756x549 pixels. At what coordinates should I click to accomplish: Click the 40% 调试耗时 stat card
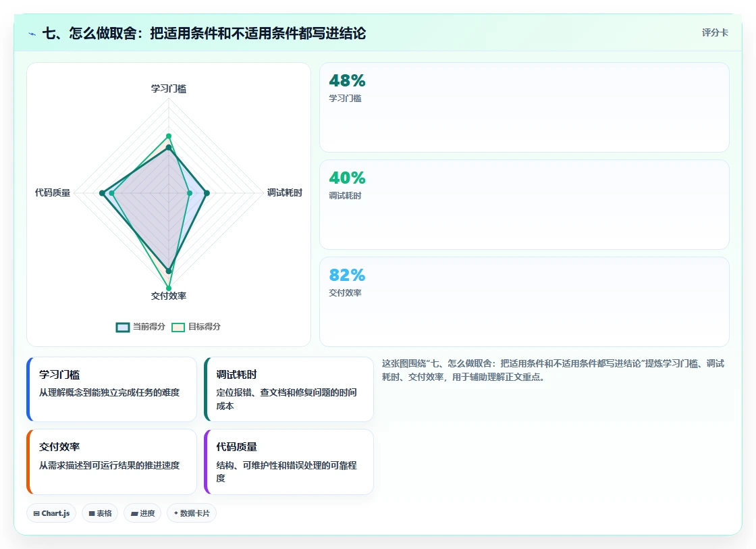tap(524, 205)
